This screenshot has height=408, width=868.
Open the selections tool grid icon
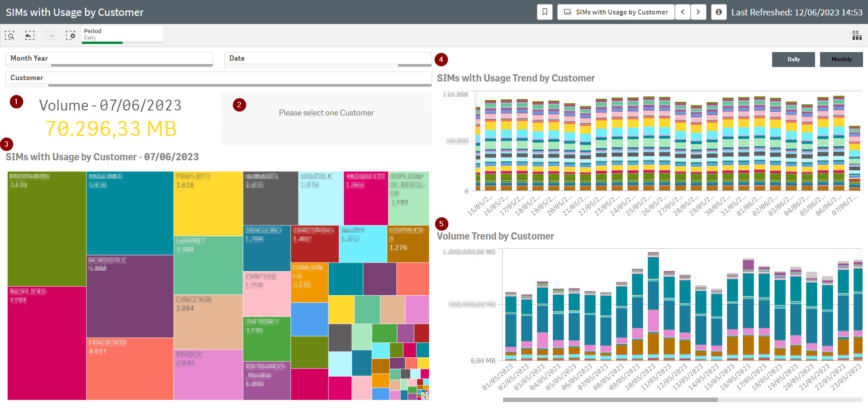coord(857,35)
